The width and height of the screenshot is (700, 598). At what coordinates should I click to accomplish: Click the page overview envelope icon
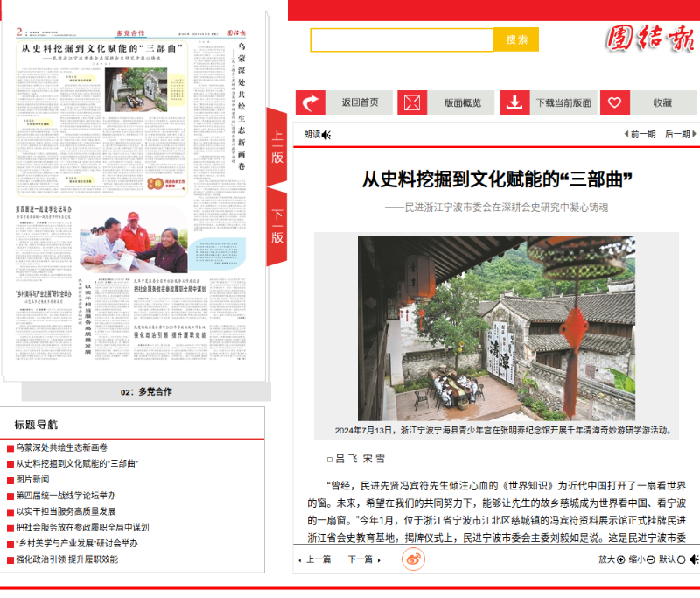click(413, 102)
